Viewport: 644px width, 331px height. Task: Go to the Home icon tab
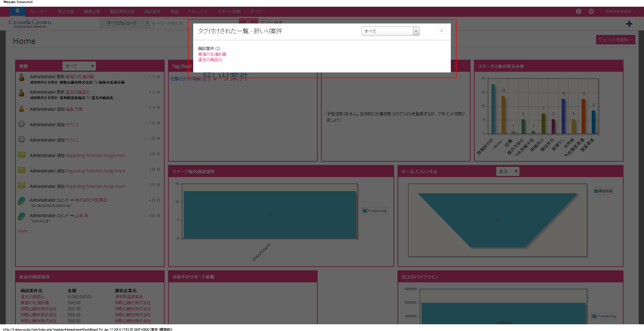(17, 11)
